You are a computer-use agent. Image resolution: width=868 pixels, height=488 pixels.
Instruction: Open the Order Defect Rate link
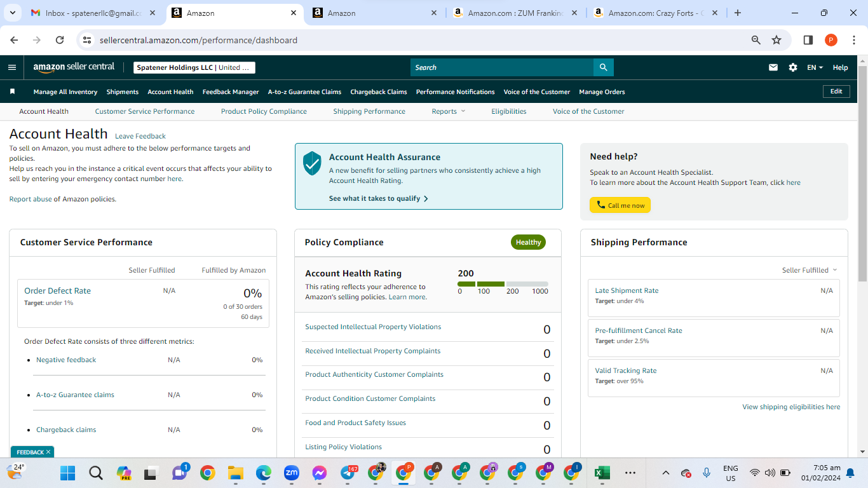(57, 290)
